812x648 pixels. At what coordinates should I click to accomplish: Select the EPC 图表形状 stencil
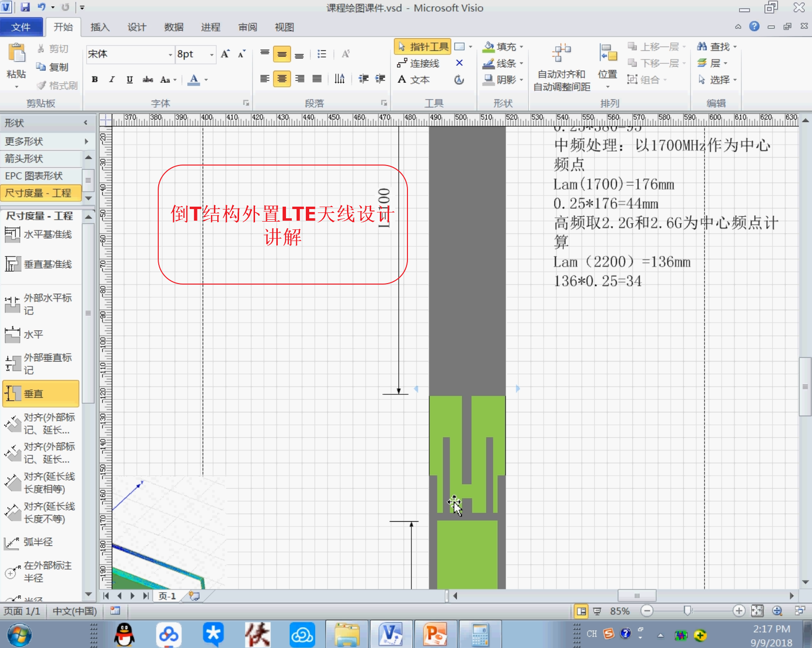[41, 176]
